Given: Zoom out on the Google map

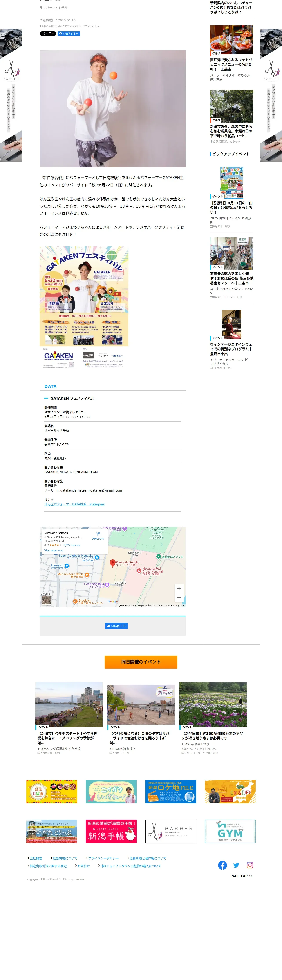Looking at the screenshot, I should tap(179, 598).
